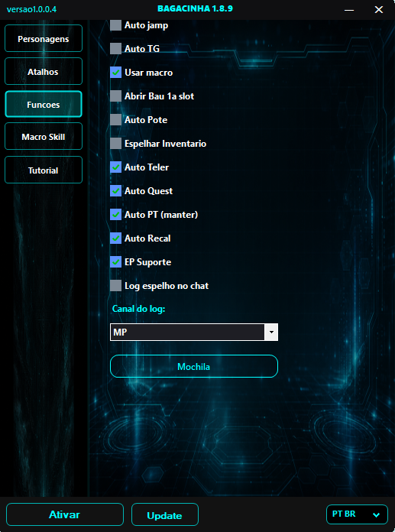Viewport: 395px width, 532px height.
Task: Click the Mochila button
Action: pos(194,366)
